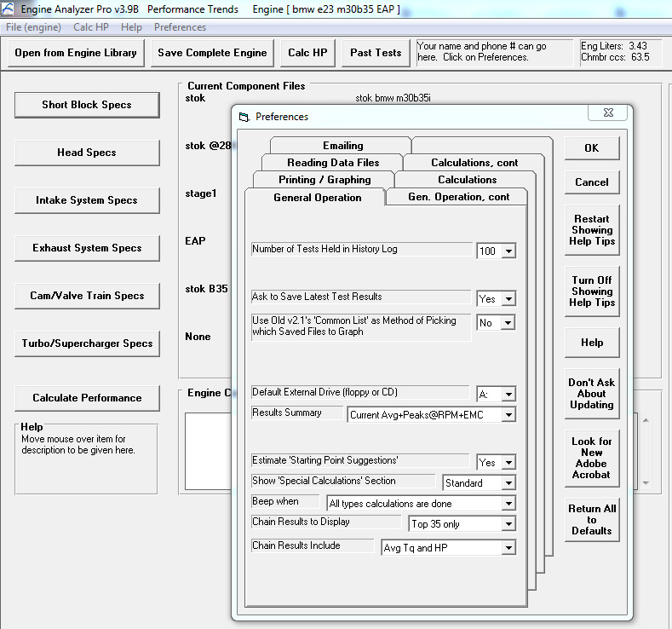Open Exhaust System Specs
The width and height of the screenshot is (672, 629).
tap(87, 248)
